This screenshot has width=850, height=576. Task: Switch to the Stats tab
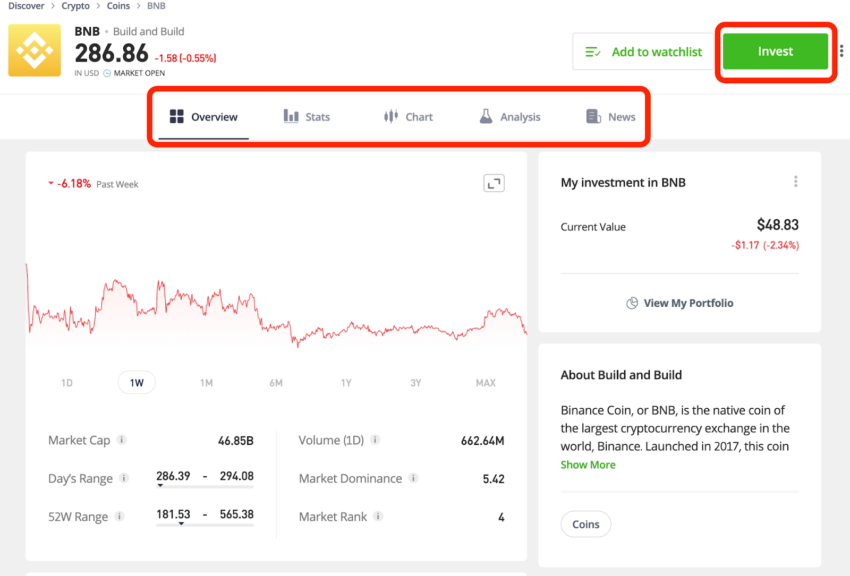(x=307, y=117)
